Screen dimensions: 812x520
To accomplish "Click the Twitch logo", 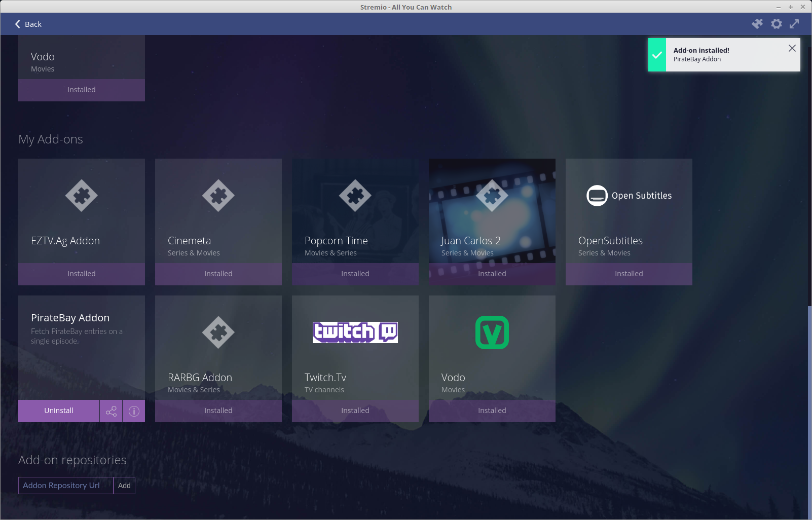I will point(355,332).
